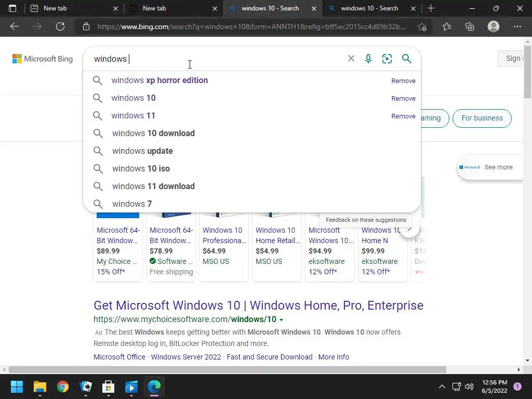The height and width of the screenshot is (399, 532).
Task: Open the volume speaker tray icon
Action: (x=469, y=387)
